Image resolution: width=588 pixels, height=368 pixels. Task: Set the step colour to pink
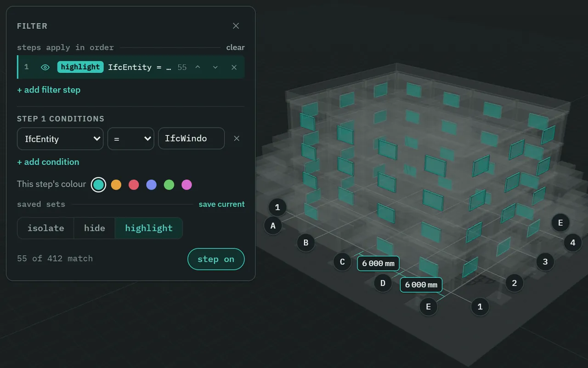click(187, 184)
